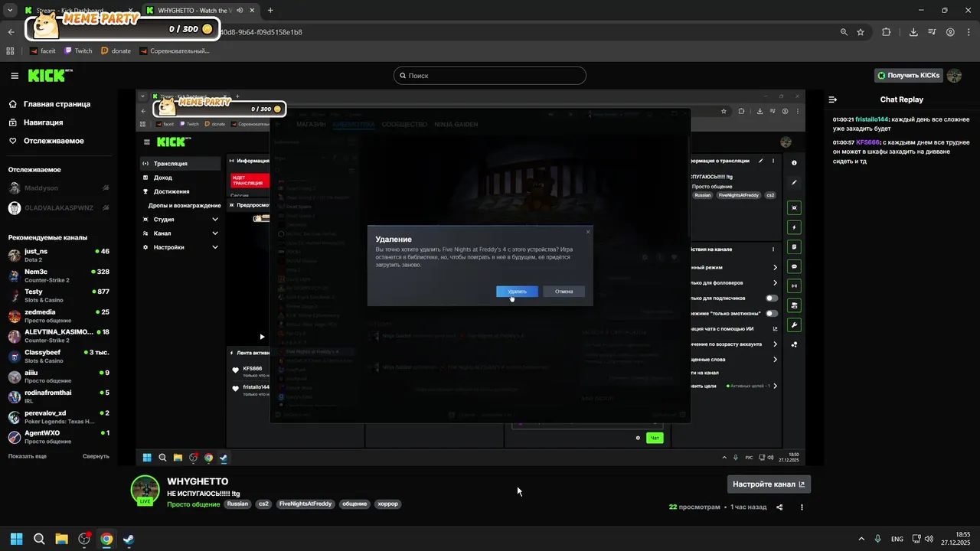The width and height of the screenshot is (980, 551).
Task: Open the Kick hamburger sidebar menu
Action: pos(15,76)
